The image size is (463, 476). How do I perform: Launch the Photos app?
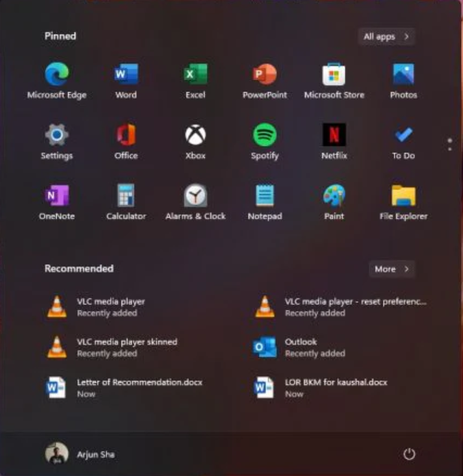[403, 81]
